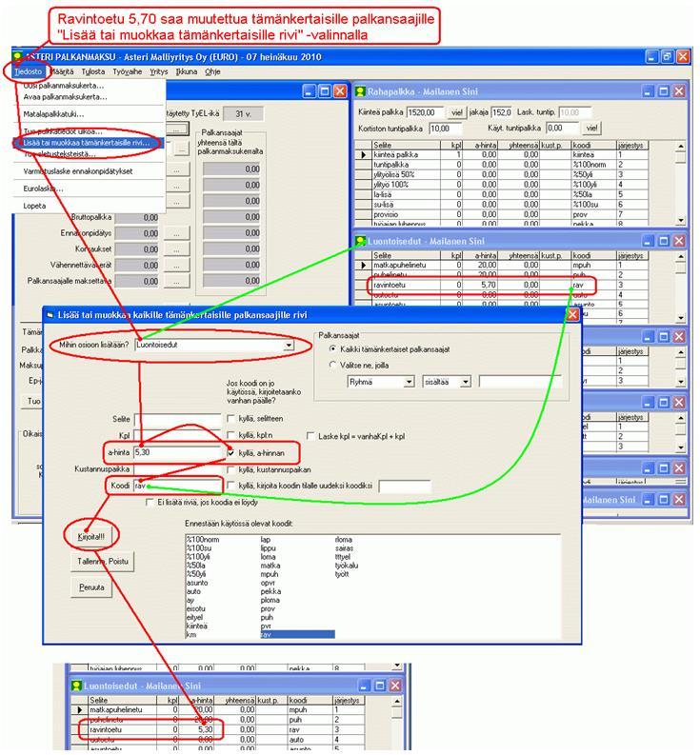The image size is (700, 755).
Task: Open the Tiedosto menu
Action: point(28,71)
